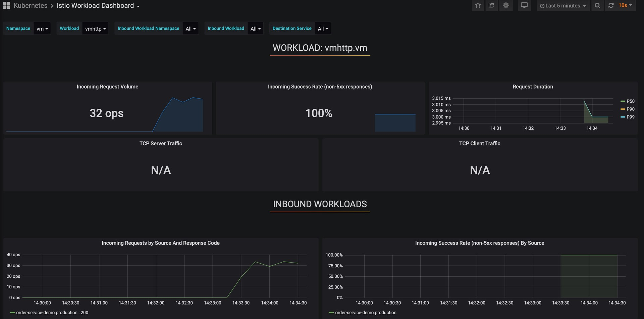Open TCP Client Traffic panel menu
The width and height of the screenshot is (644, 319).
click(x=480, y=143)
